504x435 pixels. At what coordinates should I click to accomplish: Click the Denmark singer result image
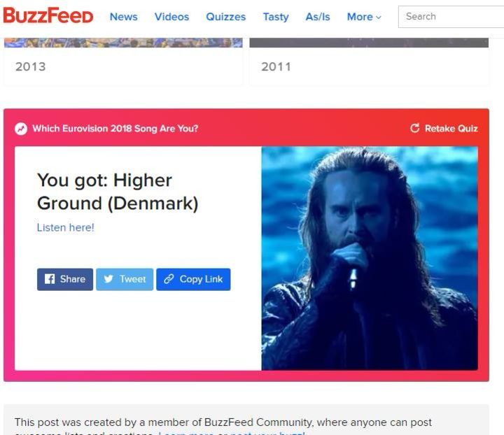[370, 259]
